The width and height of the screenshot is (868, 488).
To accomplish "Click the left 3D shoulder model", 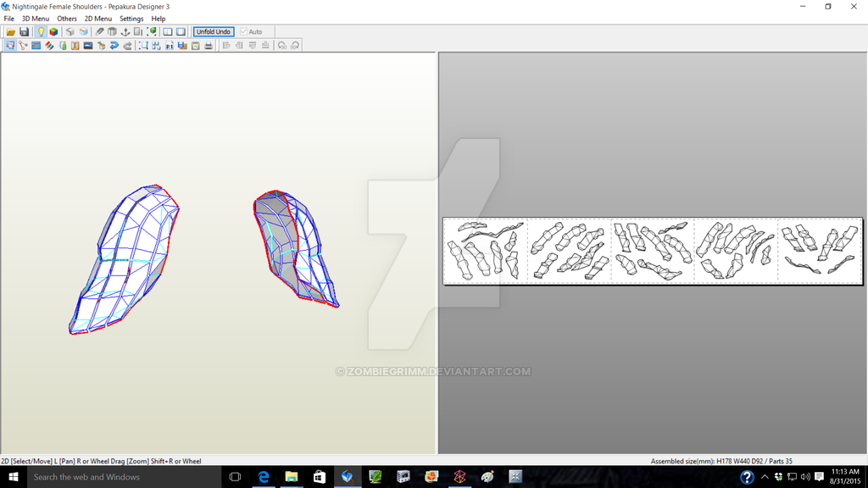I will (x=125, y=259).
